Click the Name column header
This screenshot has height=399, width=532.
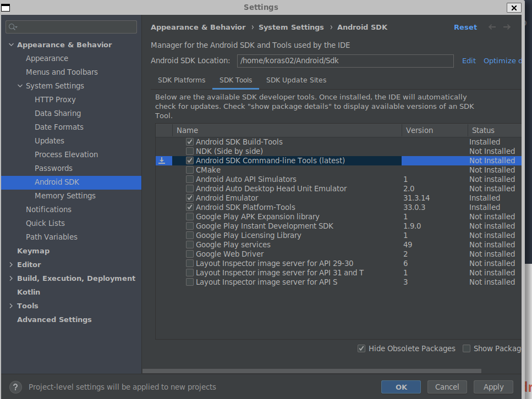(x=287, y=130)
